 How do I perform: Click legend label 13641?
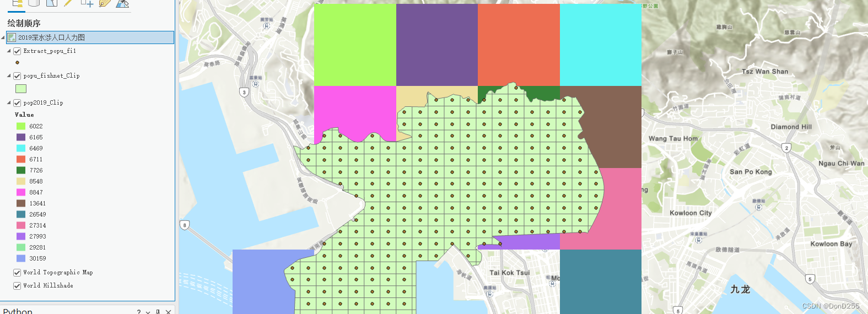tap(37, 203)
